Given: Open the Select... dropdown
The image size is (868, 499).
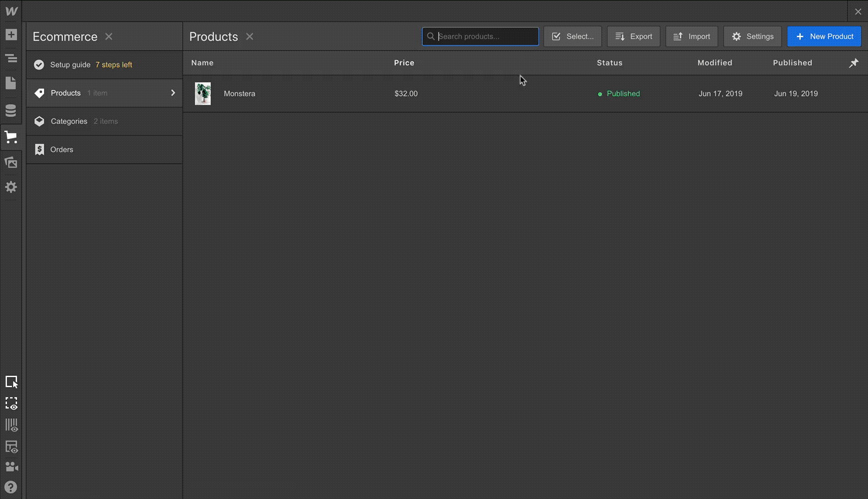Looking at the screenshot, I should click(572, 36).
